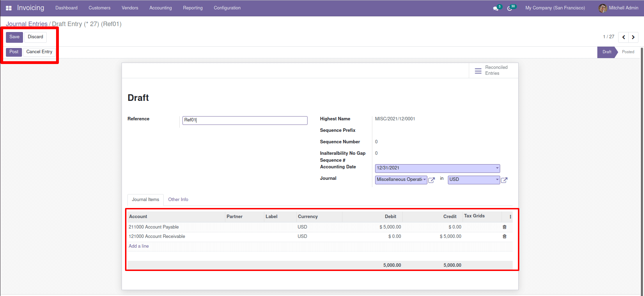This screenshot has width=644, height=296.
Task: Open the Accounting menu
Action: (161, 8)
